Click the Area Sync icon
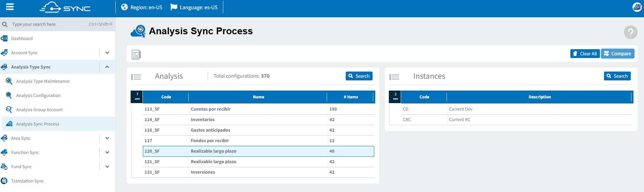Image resolution: width=644 pixels, height=192 pixels. 4,138
